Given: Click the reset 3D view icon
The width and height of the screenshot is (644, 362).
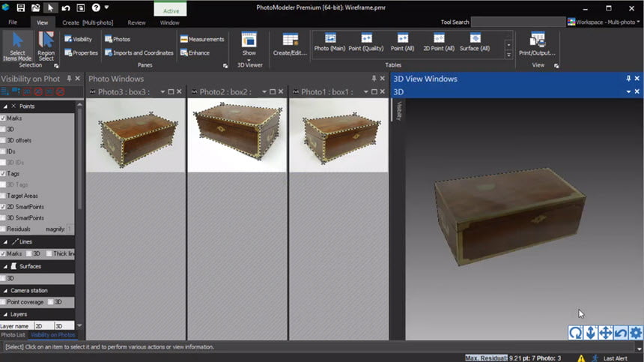Looking at the screenshot, I should 621,333.
